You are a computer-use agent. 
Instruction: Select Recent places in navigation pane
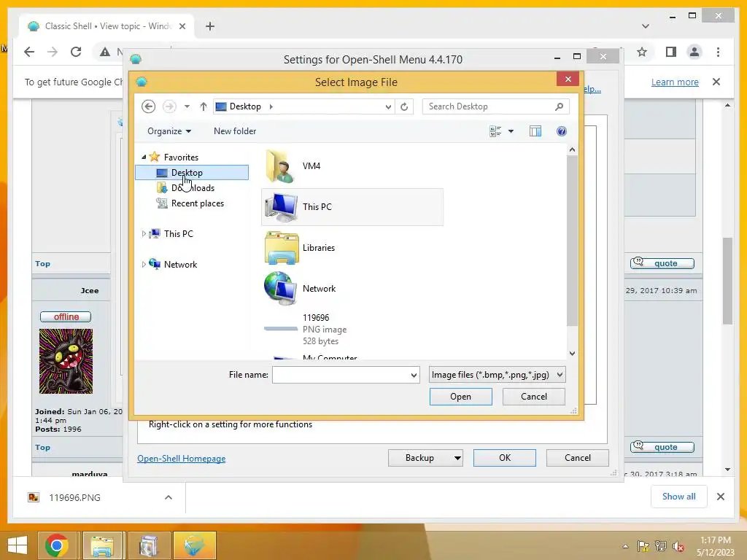click(x=198, y=203)
